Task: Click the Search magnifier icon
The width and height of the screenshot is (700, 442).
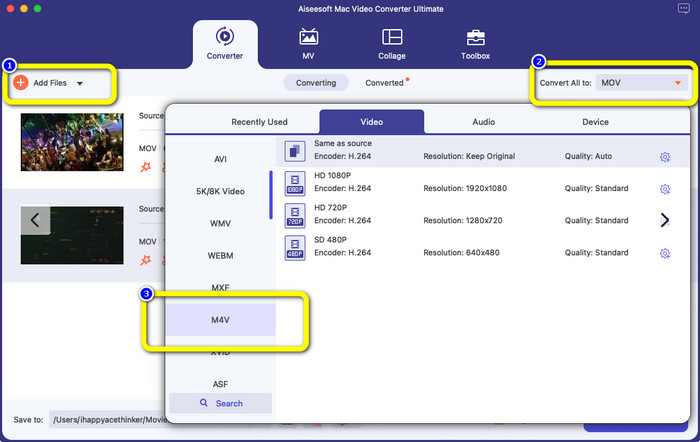Action: point(204,403)
